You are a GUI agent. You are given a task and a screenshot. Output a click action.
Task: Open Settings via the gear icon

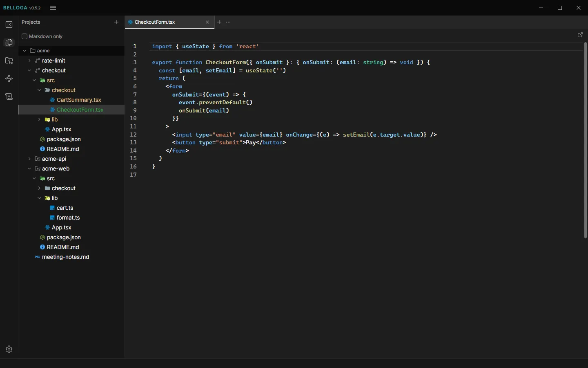(x=9, y=349)
